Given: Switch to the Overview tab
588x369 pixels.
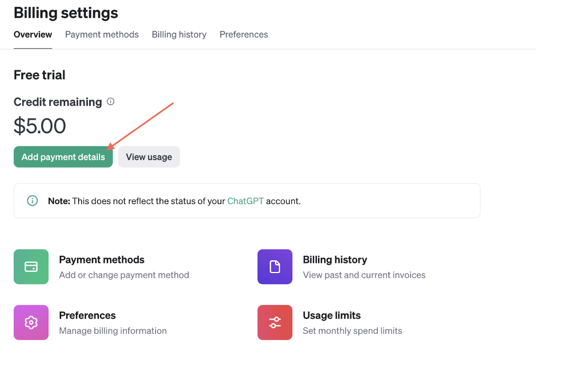Looking at the screenshot, I should point(33,34).
